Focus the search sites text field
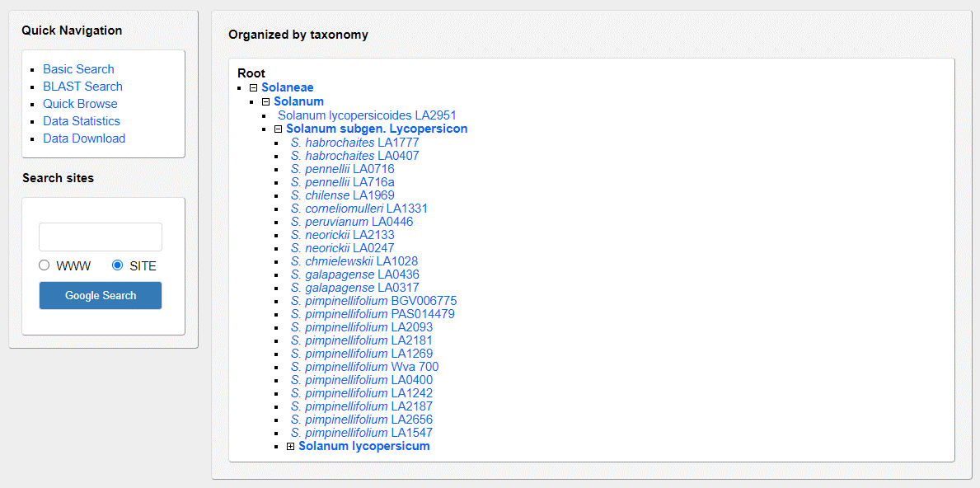The image size is (980, 488). pyautogui.click(x=101, y=237)
